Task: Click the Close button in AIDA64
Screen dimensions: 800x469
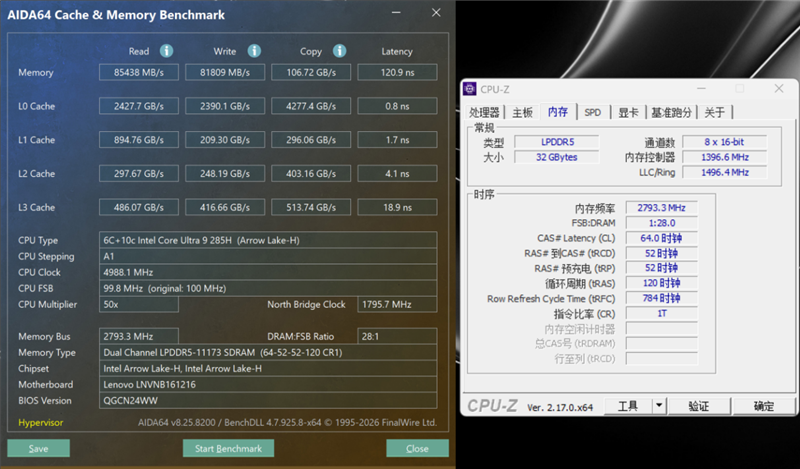Action: [417, 448]
